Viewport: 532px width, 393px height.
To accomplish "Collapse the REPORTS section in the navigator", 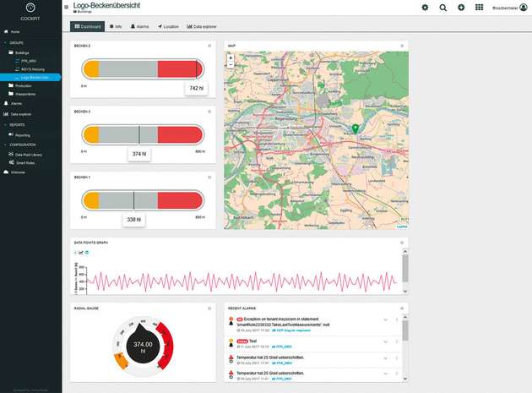I will tap(5, 125).
